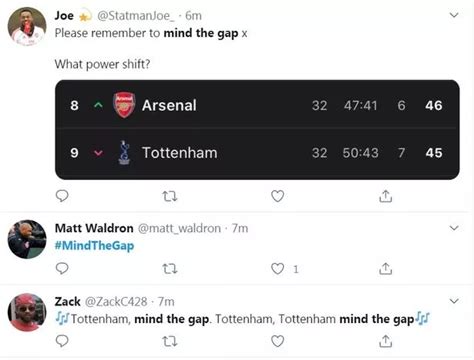View Zack's profile avatar
The image size is (474, 360).
[x=27, y=312]
